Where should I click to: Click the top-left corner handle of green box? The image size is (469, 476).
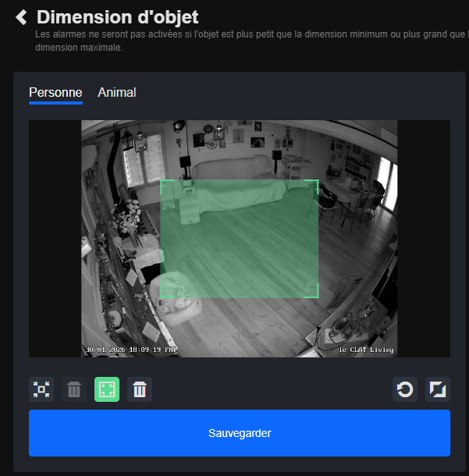162,181
